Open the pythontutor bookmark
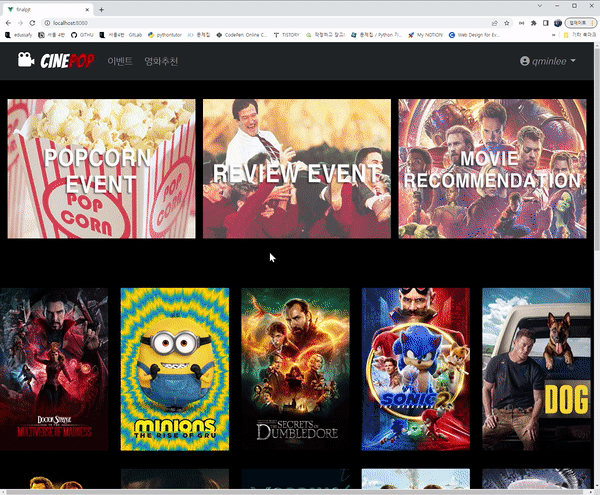 pos(165,35)
